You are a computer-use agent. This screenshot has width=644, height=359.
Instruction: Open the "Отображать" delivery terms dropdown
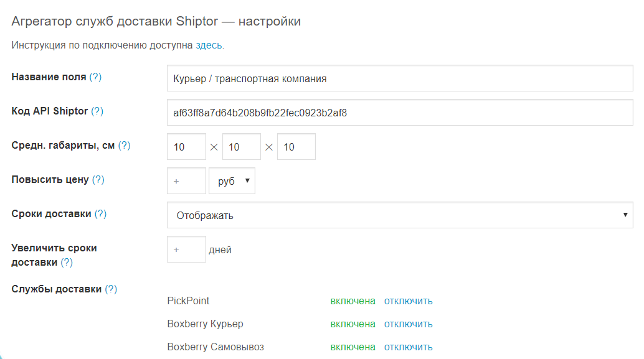click(x=400, y=215)
